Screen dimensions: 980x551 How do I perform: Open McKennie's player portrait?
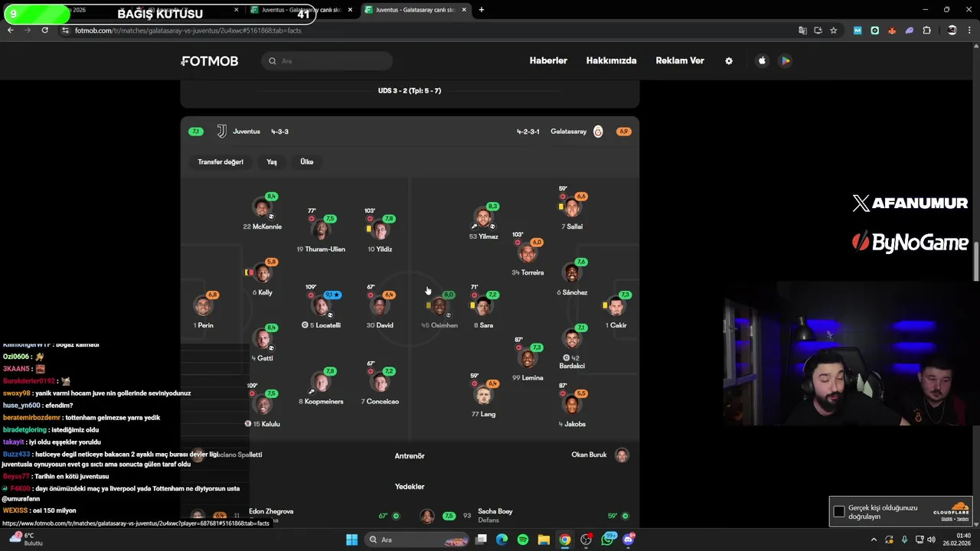263,207
